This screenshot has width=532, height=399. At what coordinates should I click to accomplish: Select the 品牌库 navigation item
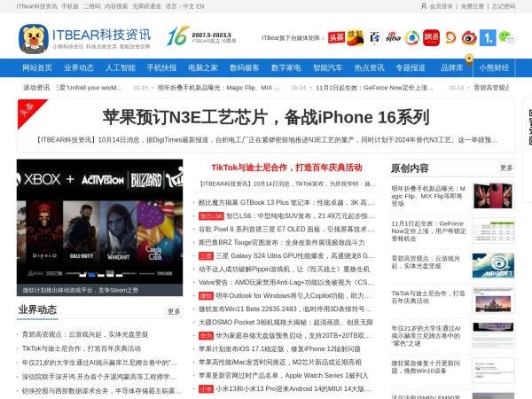click(x=451, y=67)
